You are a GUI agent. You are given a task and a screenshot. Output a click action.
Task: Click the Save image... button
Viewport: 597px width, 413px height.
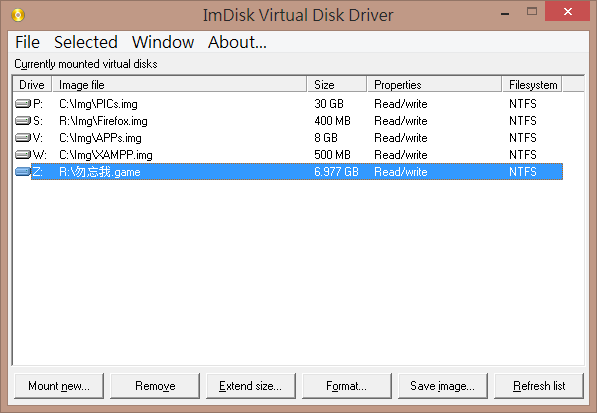443,386
